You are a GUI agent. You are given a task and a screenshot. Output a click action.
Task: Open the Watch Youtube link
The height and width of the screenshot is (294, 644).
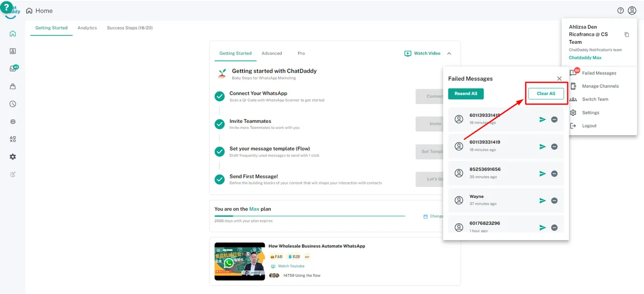pos(291,266)
